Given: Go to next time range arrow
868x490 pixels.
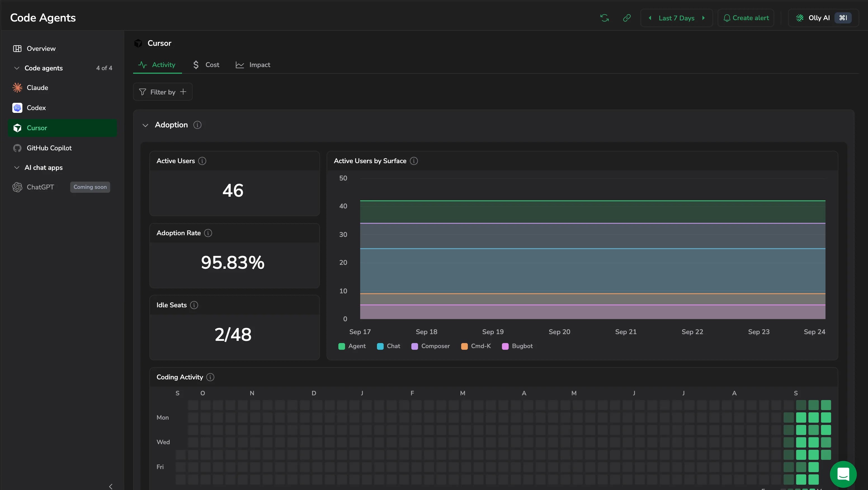Looking at the screenshot, I should [704, 18].
